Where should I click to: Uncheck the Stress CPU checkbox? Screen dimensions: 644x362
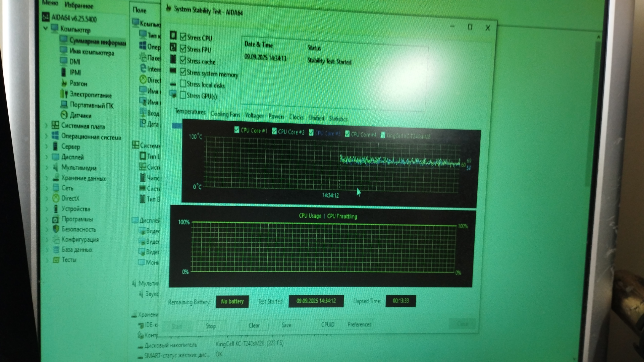(183, 37)
